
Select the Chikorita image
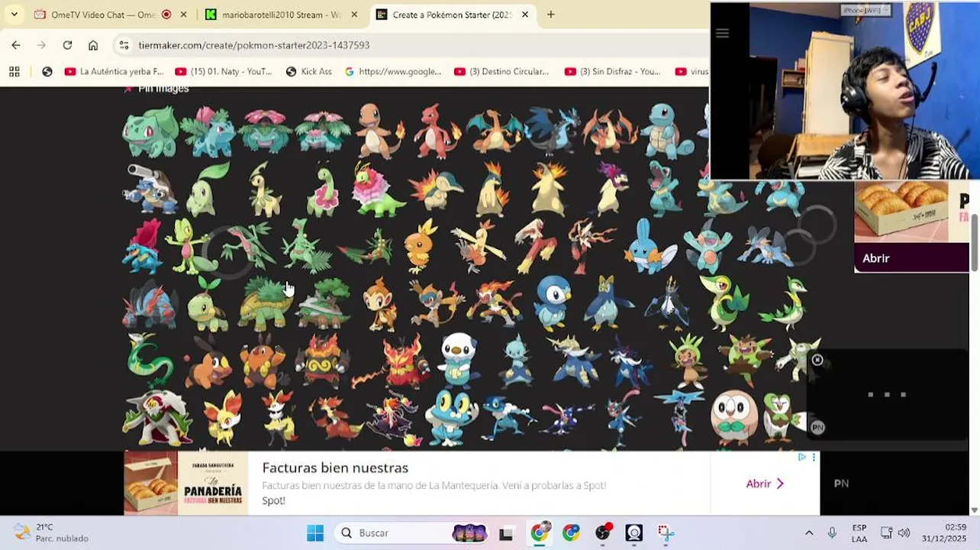[x=208, y=189]
